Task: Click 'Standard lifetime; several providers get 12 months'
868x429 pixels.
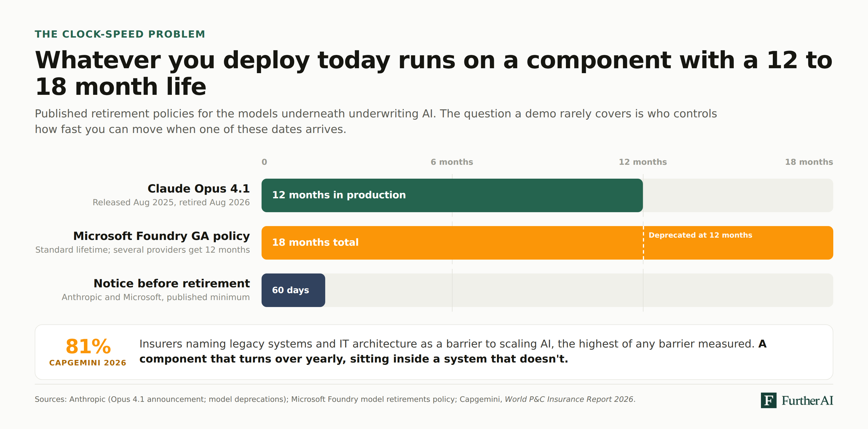Action: [143, 250]
